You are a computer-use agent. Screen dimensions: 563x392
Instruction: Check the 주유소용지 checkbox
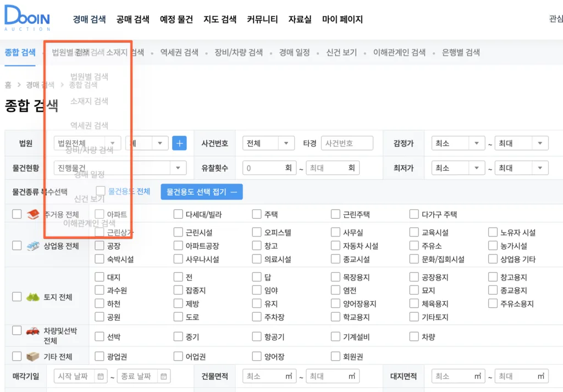pos(493,303)
